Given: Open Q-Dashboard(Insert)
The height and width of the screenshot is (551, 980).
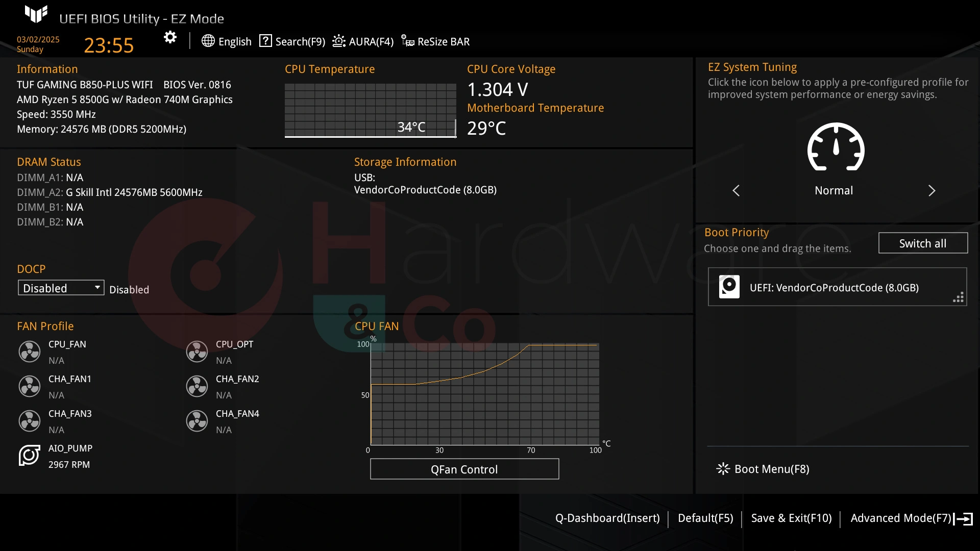Looking at the screenshot, I should (x=607, y=518).
